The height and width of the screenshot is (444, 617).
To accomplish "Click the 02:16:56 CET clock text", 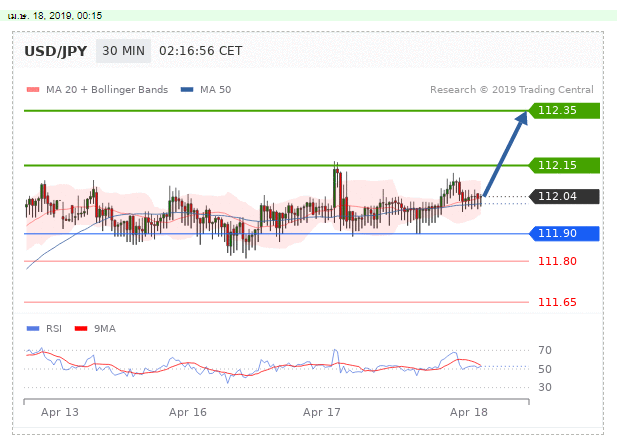I will click(200, 51).
